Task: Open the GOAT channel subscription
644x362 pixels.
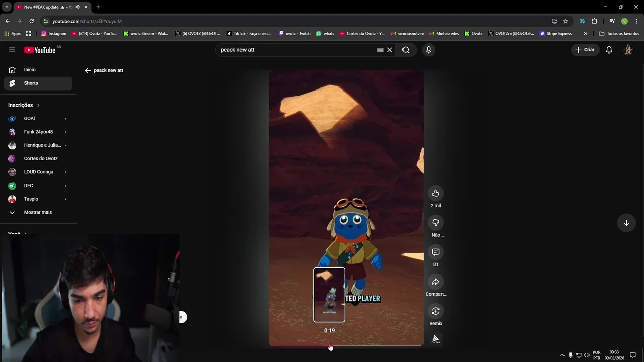Action: click(x=38, y=118)
